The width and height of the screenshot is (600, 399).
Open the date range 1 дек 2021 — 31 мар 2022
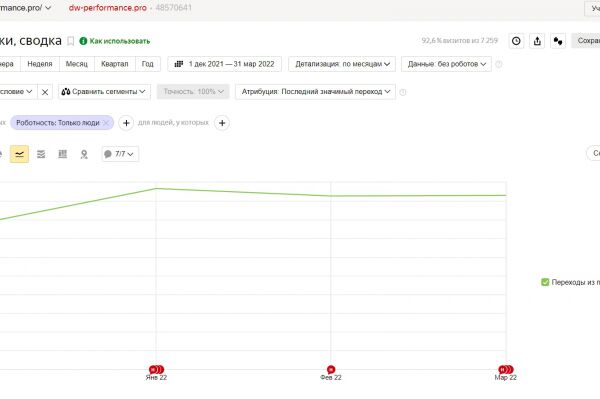(225, 64)
